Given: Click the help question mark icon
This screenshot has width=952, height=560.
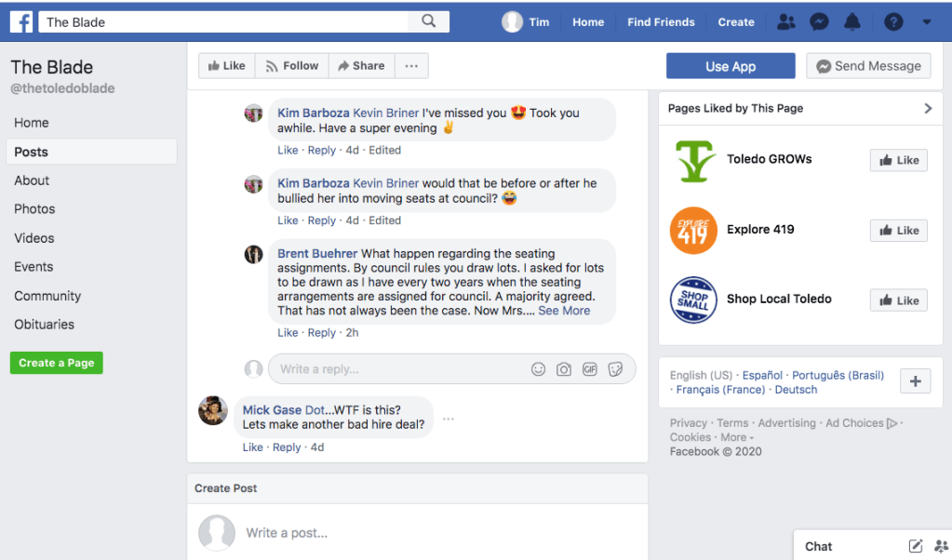Looking at the screenshot, I should click(x=893, y=21).
